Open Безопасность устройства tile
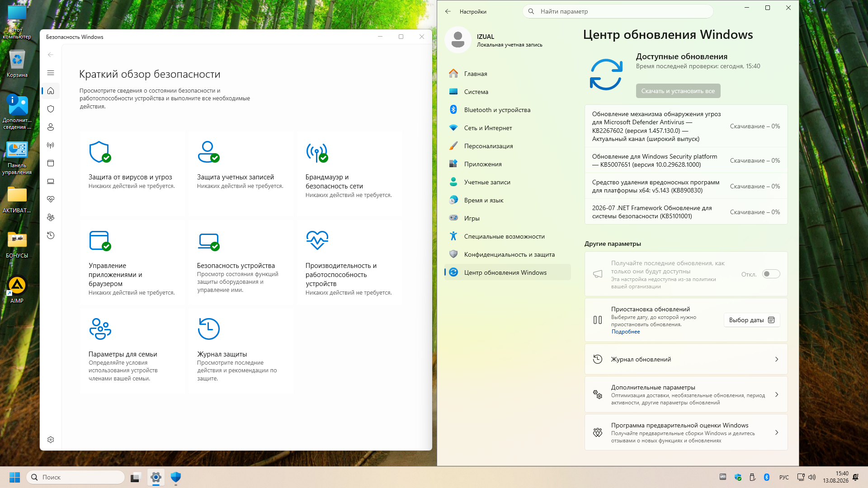 coord(241,263)
